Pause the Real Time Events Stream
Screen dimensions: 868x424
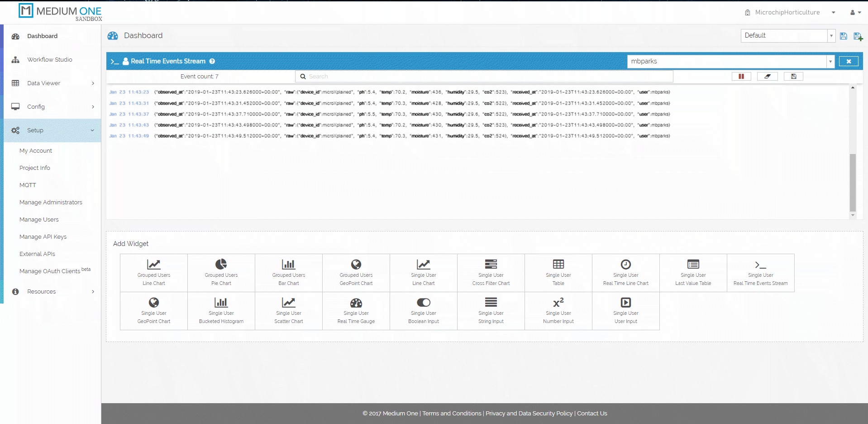[x=740, y=76]
